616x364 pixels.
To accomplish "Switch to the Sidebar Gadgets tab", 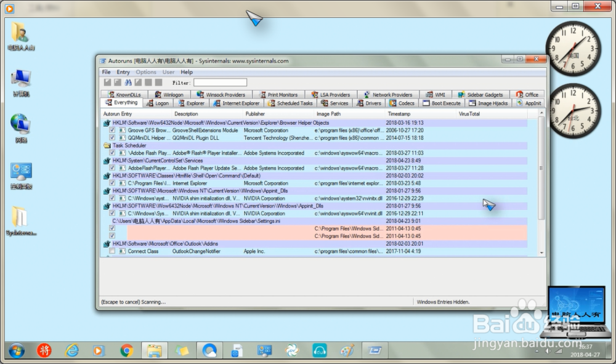I will 480,95.
